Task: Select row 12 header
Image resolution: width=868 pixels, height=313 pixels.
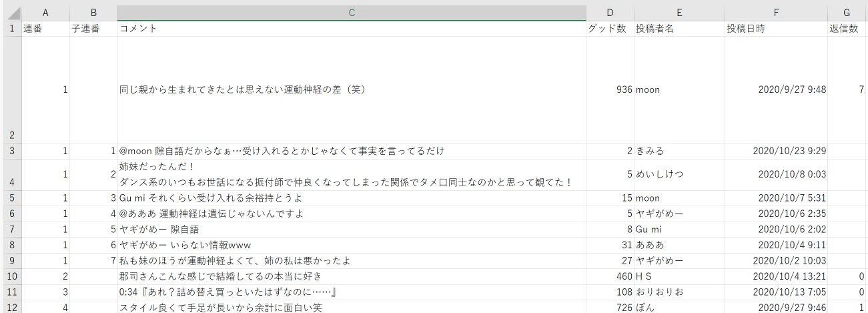Action: pyautogui.click(x=11, y=307)
